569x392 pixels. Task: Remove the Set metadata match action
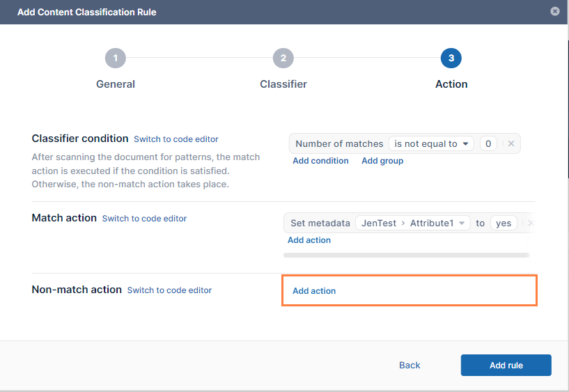click(x=529, y=224)
